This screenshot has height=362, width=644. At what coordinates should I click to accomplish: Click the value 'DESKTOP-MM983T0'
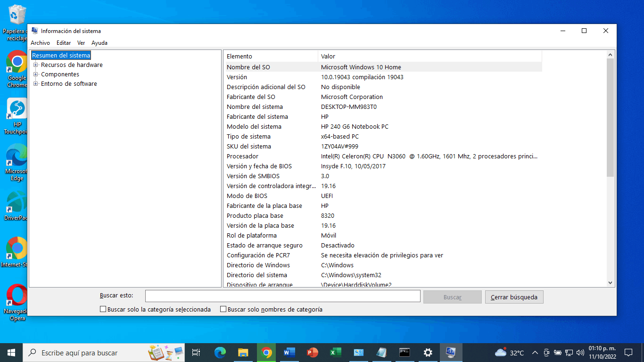click(349, 107)
